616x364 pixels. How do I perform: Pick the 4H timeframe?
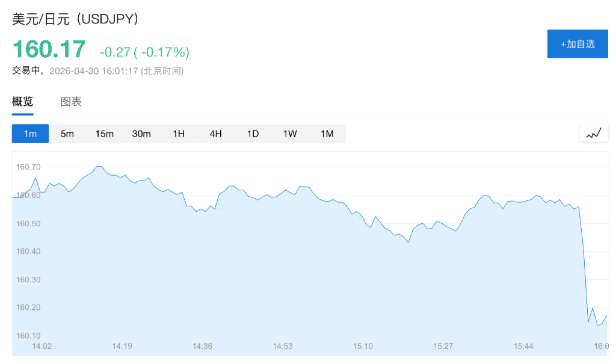216,134
